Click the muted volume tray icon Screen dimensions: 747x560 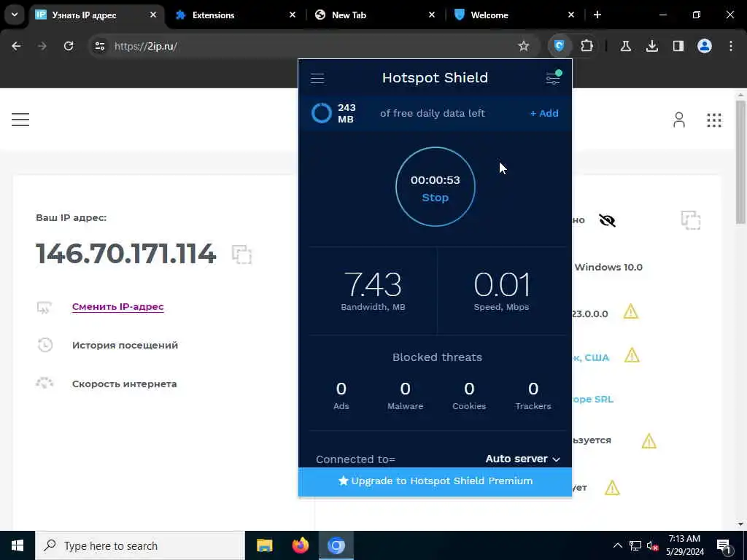[x=653, y=545]
